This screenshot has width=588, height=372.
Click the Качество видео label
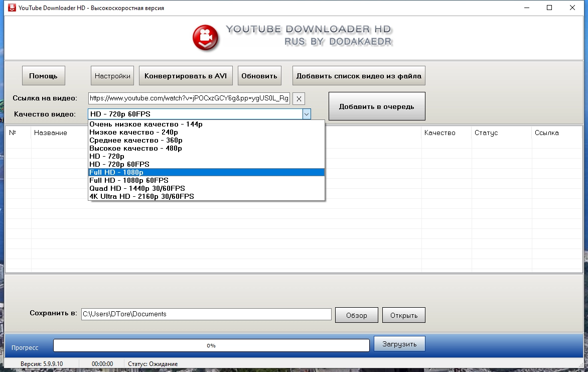point(45,114)
